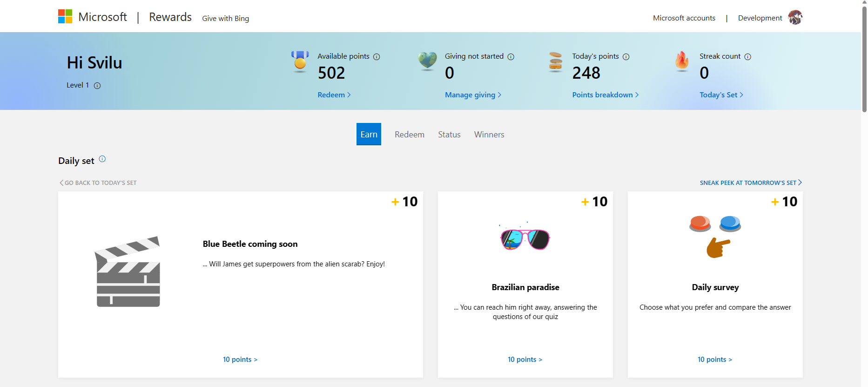Expand Points breakdown link

(605, 95)
